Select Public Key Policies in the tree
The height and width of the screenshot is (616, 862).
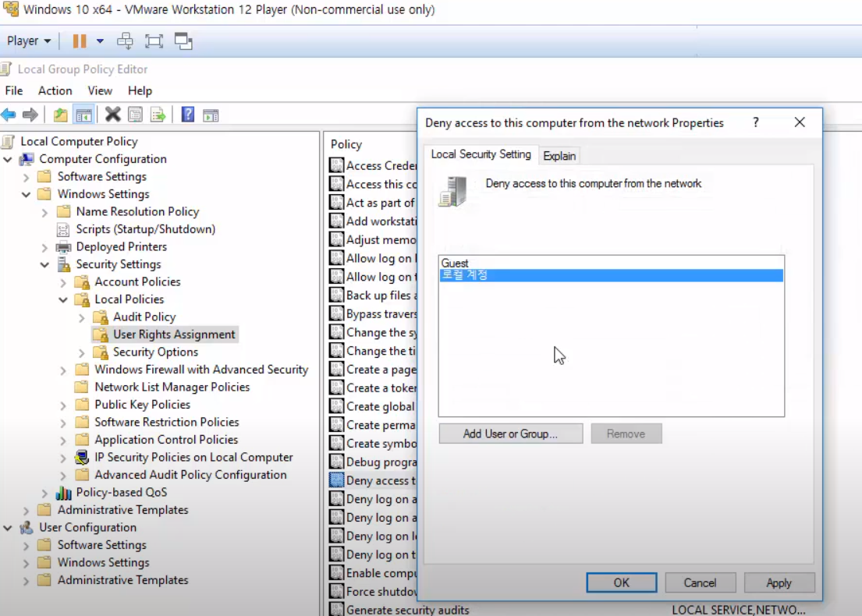[142, 405]
